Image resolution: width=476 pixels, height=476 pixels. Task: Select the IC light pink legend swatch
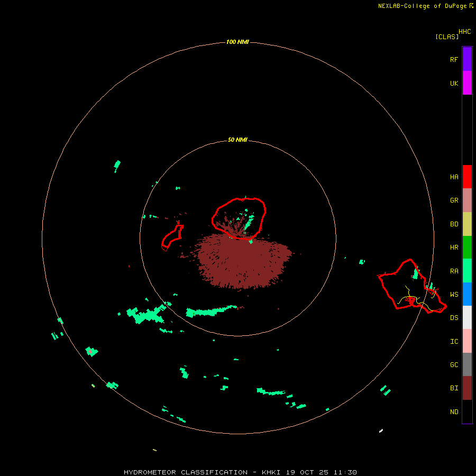[467, 341]
